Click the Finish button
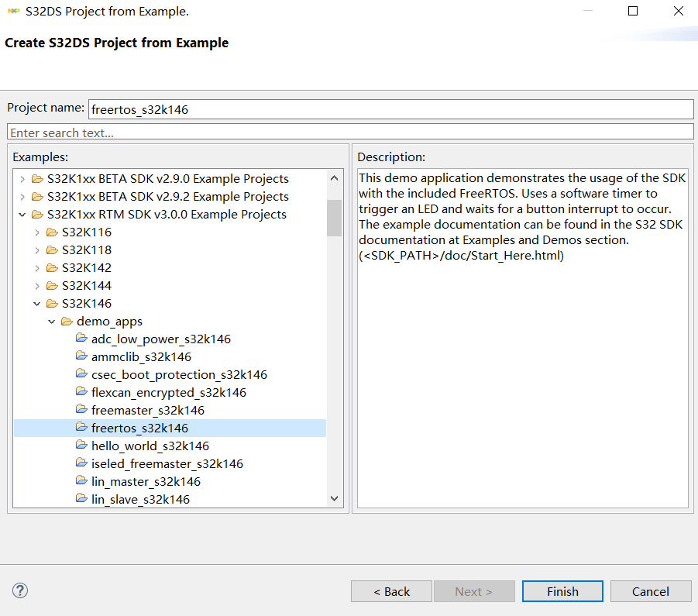This screenshot has width=698, height=616. point(562,591)
